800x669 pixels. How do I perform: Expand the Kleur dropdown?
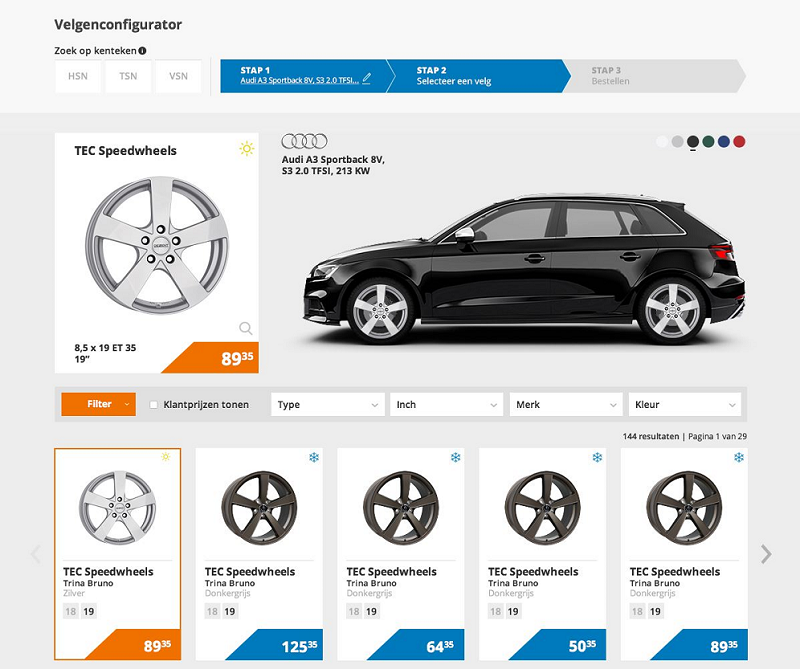[685, 405]
